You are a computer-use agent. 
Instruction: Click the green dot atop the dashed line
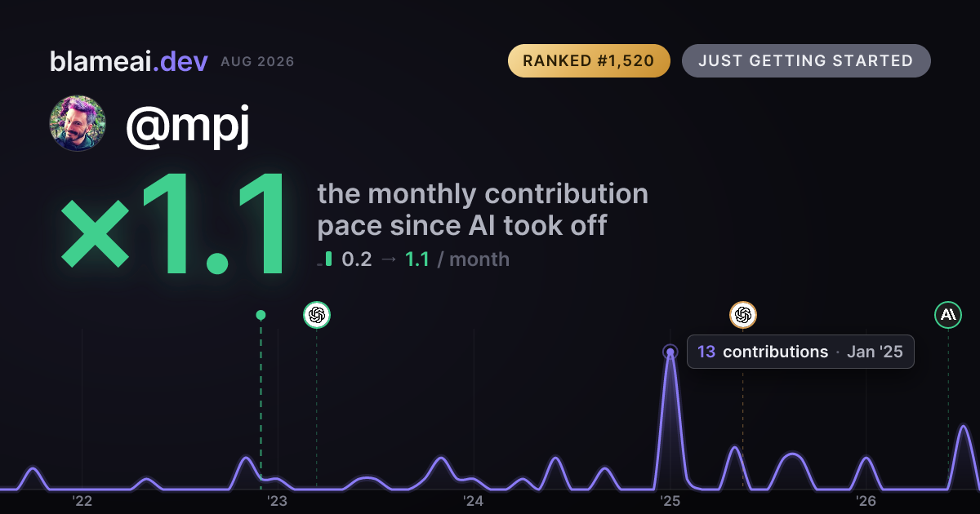click(261, 315)
